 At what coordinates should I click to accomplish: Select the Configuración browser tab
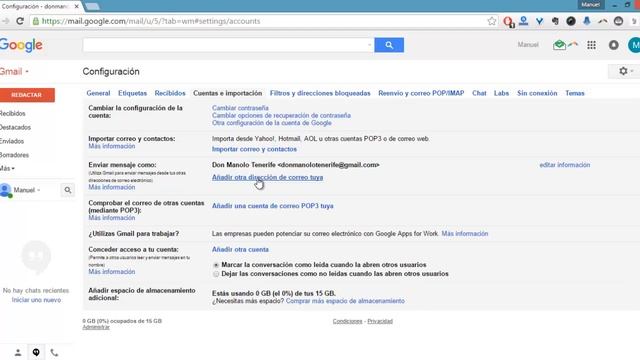[39, 6]
